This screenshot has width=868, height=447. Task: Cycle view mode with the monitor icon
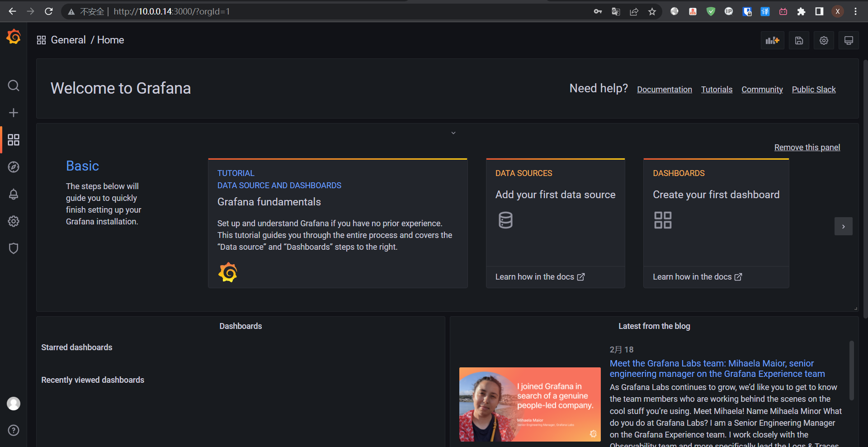[x=849, y=41]
